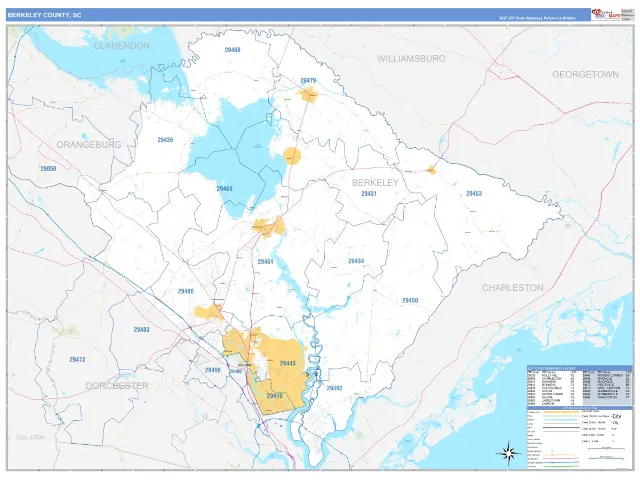Click the ZIP code legend table

[579, 387]
